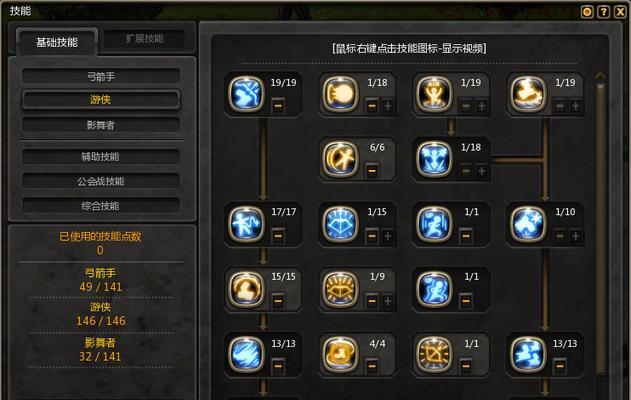Increase the 1/18 golden orb skill level

(x=388, y=106)
